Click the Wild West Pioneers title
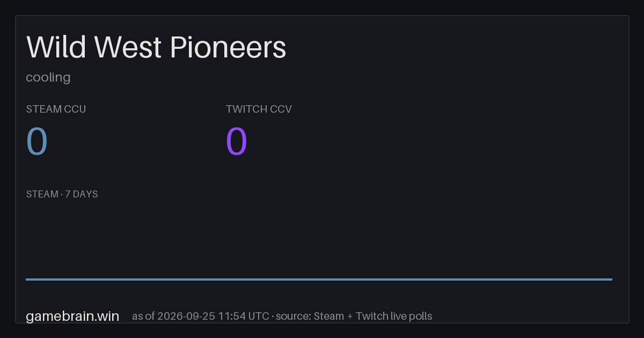 [156, 47]
